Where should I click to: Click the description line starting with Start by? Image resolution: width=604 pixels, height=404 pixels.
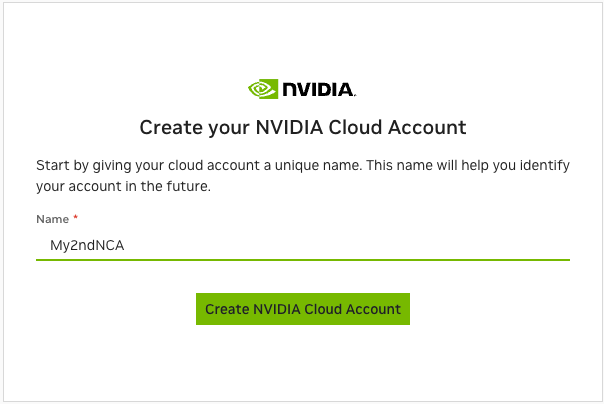coord(302,165)
